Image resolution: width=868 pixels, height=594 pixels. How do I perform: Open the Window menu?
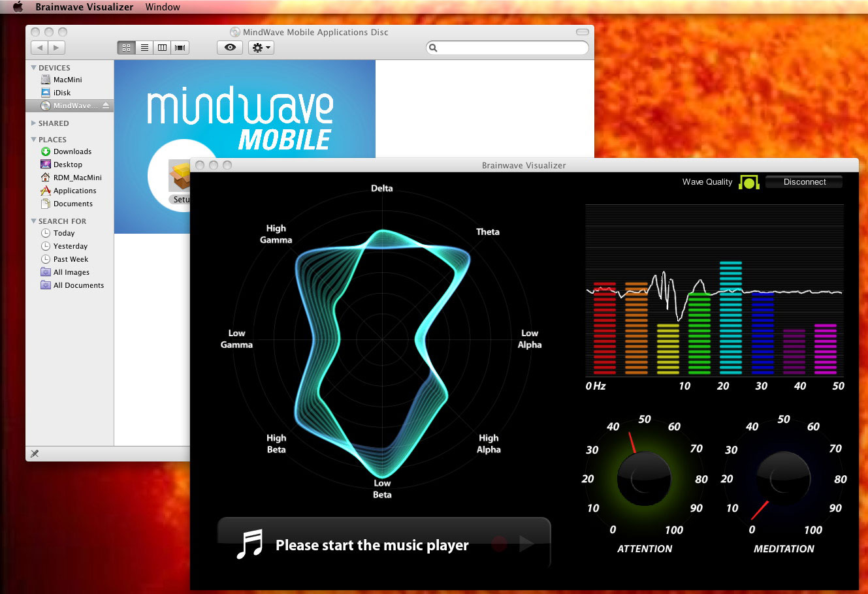click(163, 7)
